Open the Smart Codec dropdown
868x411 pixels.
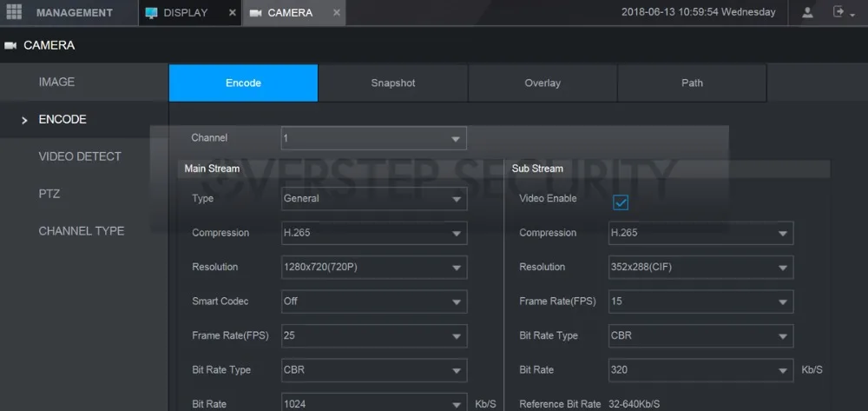click(373, 302)
